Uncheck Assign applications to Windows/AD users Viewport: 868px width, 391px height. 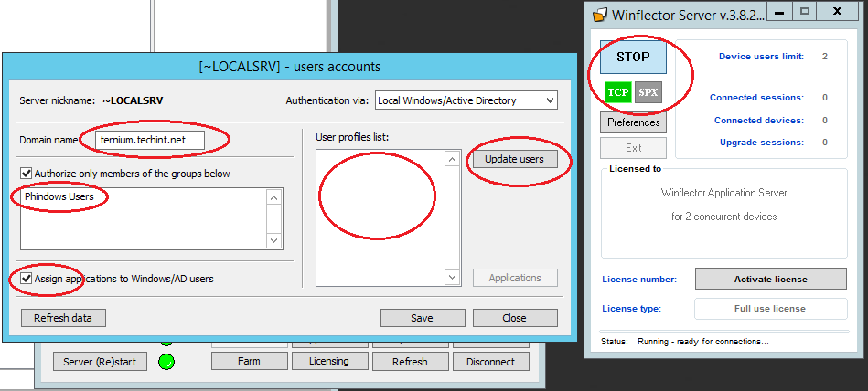click(x=26, y=279)
